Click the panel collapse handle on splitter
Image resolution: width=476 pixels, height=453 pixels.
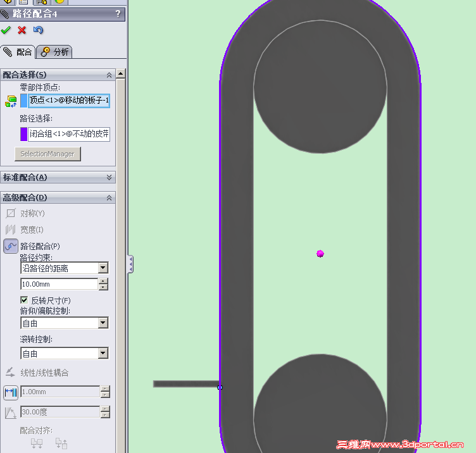130,264
